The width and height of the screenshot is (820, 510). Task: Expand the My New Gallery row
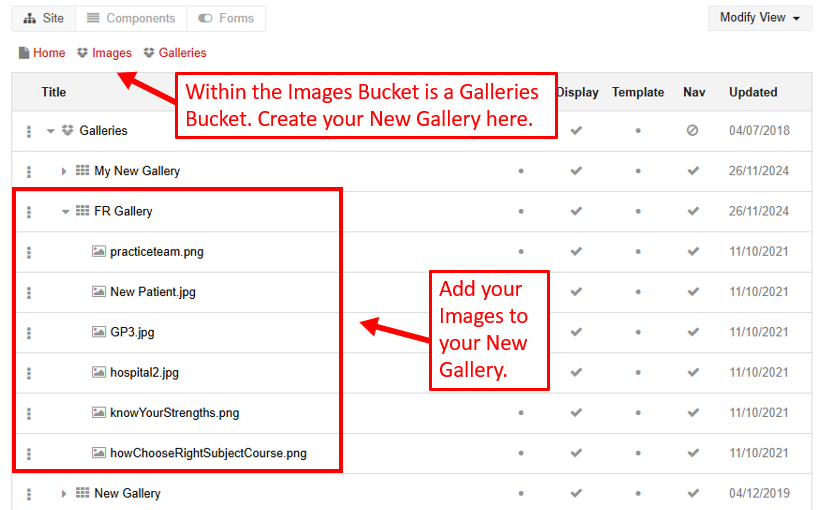click(63, 171)
